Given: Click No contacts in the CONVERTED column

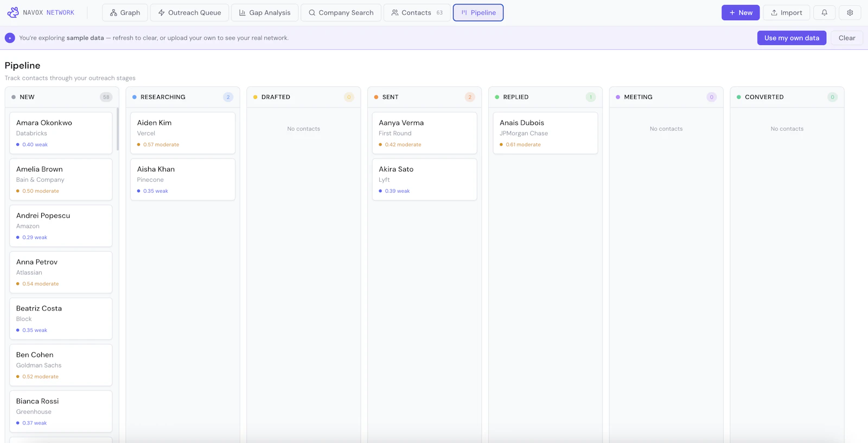Looking at the screenshot, I should pyautogui.click(x=787, y=129).
